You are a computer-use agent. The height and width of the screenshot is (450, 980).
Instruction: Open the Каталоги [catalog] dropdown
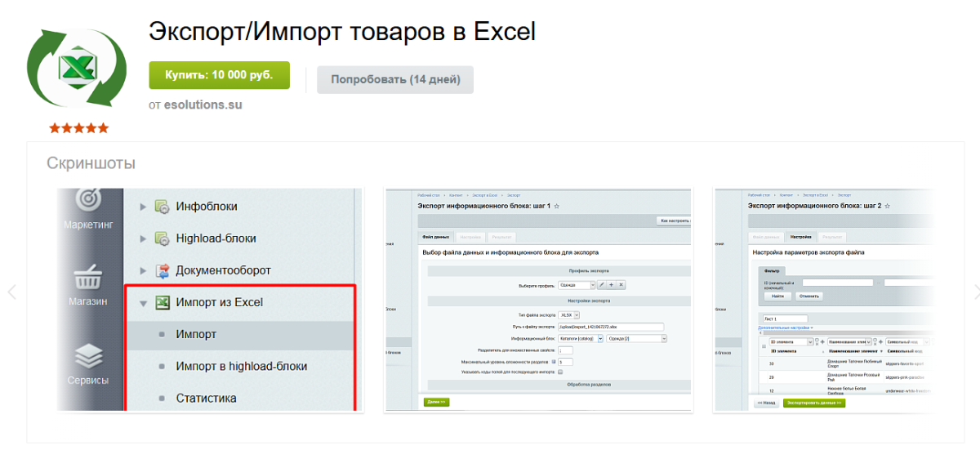[580, 338]
